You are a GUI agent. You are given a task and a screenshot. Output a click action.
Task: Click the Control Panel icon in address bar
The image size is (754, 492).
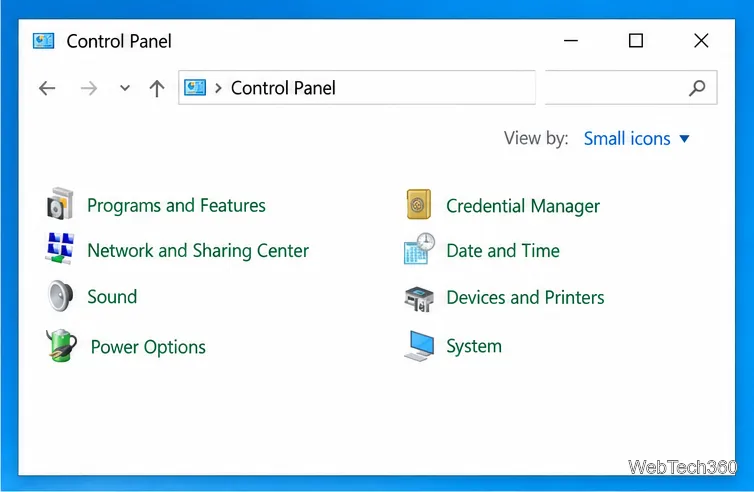tap(195, 88)
